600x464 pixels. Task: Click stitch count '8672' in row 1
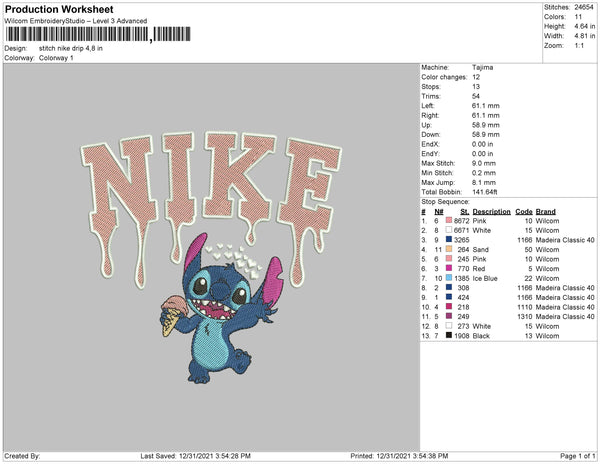pos(461,221)
